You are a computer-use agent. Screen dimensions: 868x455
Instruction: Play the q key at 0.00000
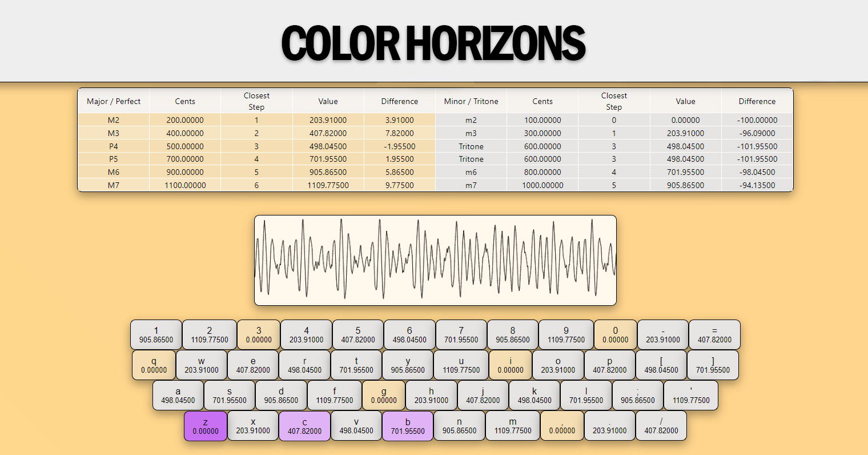[x=154, y=365]
